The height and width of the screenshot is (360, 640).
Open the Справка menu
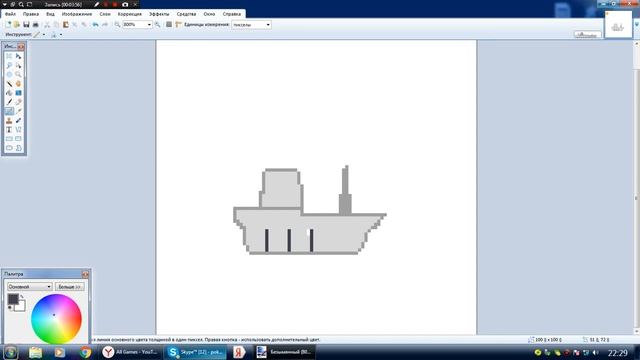[x=231, y=14]
